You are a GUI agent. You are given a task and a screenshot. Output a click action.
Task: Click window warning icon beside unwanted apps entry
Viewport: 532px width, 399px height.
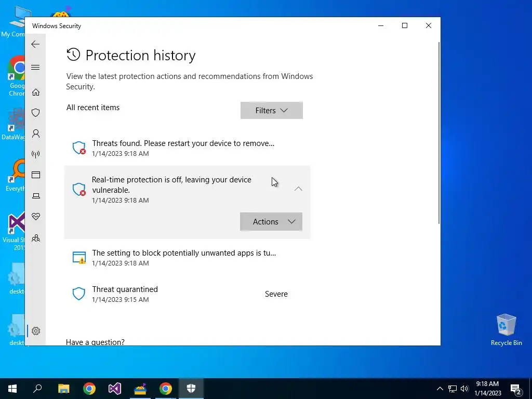[79, 258]
